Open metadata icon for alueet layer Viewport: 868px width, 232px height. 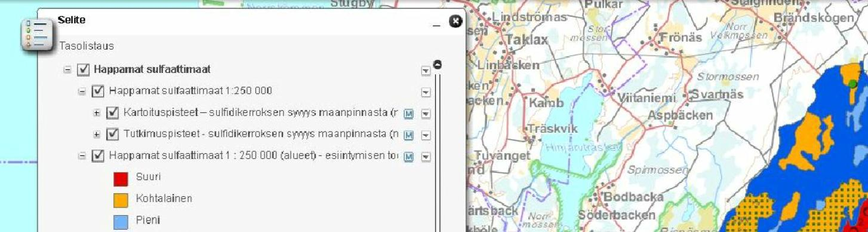pyautogui.click(x=409, y=157)
